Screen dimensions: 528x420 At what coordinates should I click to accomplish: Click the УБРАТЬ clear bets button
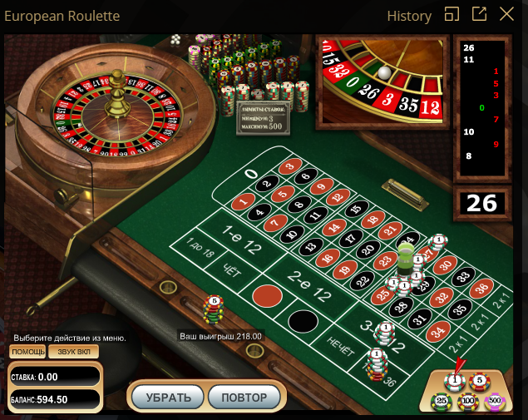[x=168, y=397]
